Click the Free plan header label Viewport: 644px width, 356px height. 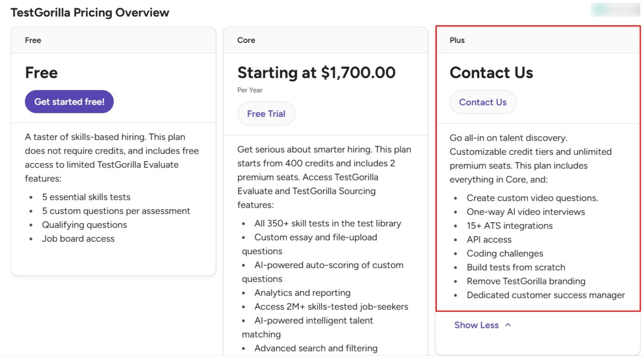pyautogui.click(x=33, y=40)
